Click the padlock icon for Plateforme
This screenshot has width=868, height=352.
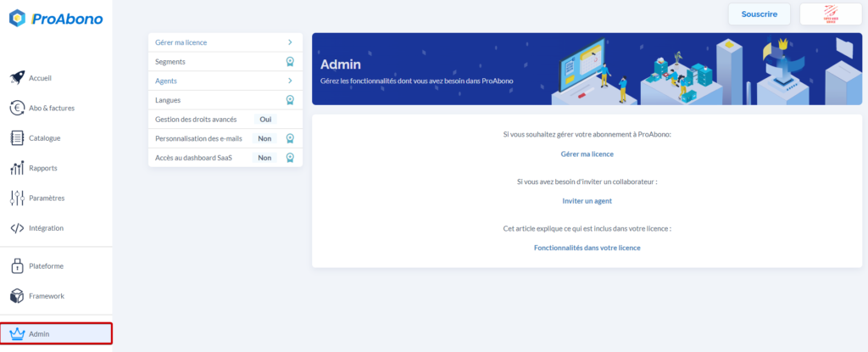pyautogui.click(x=17, y=265)
